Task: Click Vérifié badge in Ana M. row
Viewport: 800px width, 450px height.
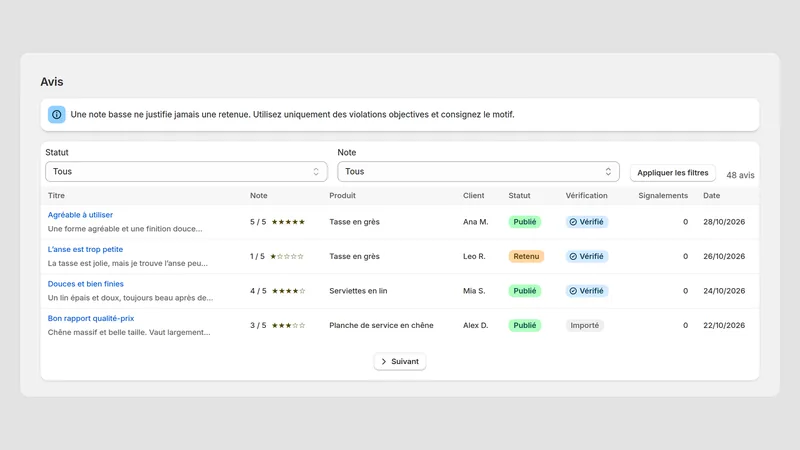Action: 587,222
